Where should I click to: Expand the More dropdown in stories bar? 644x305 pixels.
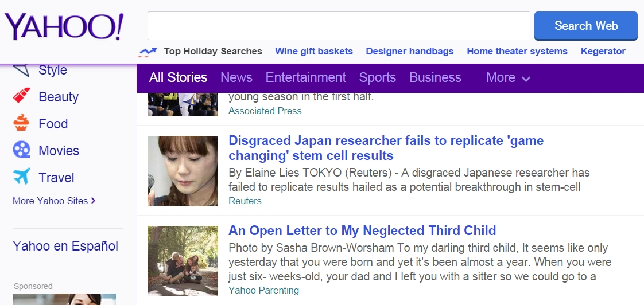pyautogui.click(x=508, y=78)
